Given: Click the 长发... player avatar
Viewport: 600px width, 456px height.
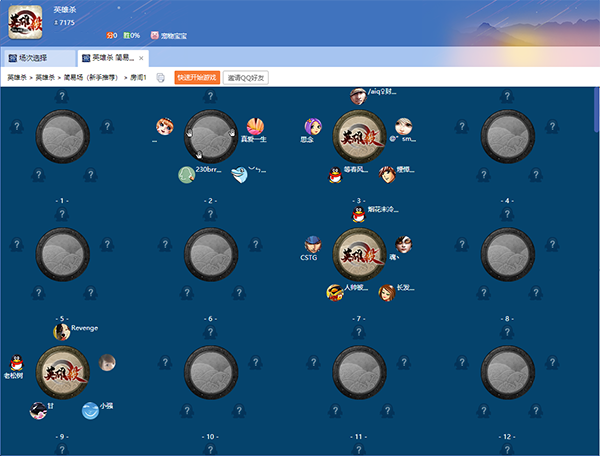Looking at the screenshot, I should click(x=387, y=293).
